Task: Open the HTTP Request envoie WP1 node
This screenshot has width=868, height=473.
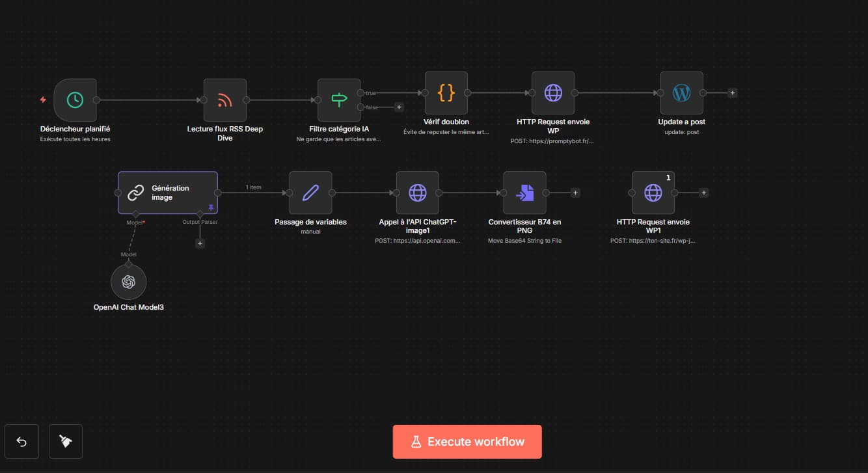Action: tap(653, 193)
